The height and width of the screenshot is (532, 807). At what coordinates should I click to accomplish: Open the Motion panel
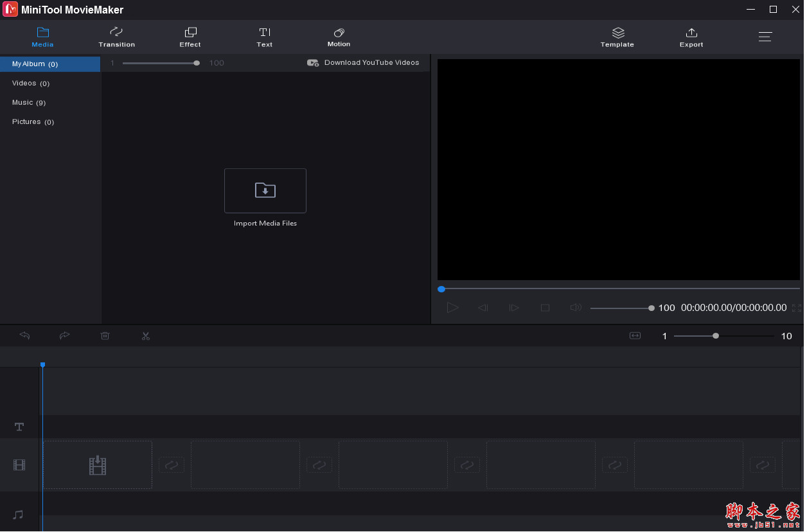[x=339, y=37]
